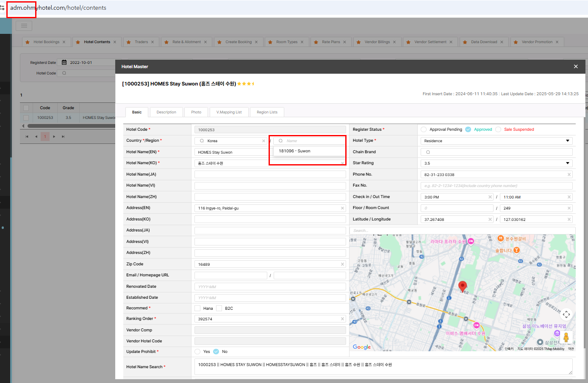This screenshot has height=383, width=588.
Task: Open the Rate Plans tab
Action: coord(331,42)
